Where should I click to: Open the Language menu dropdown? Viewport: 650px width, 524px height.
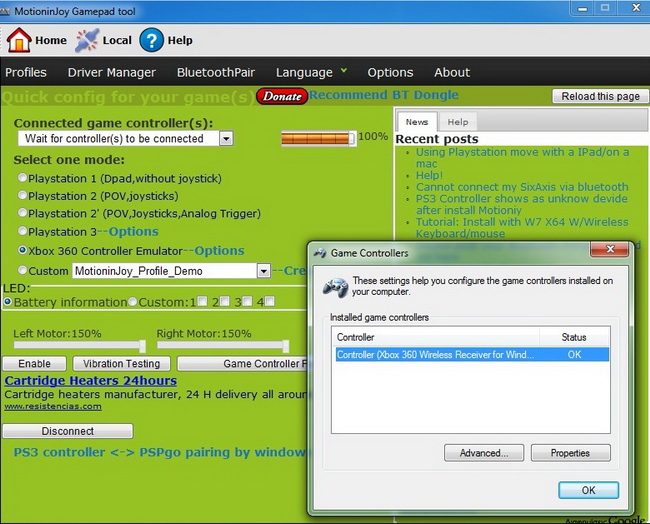[311, 72]
